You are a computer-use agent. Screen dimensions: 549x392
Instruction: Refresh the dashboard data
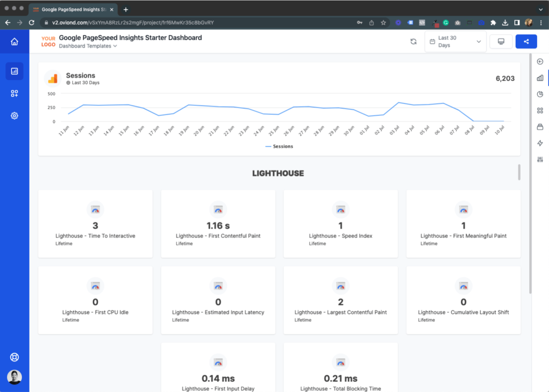click(x=413, y=42)
